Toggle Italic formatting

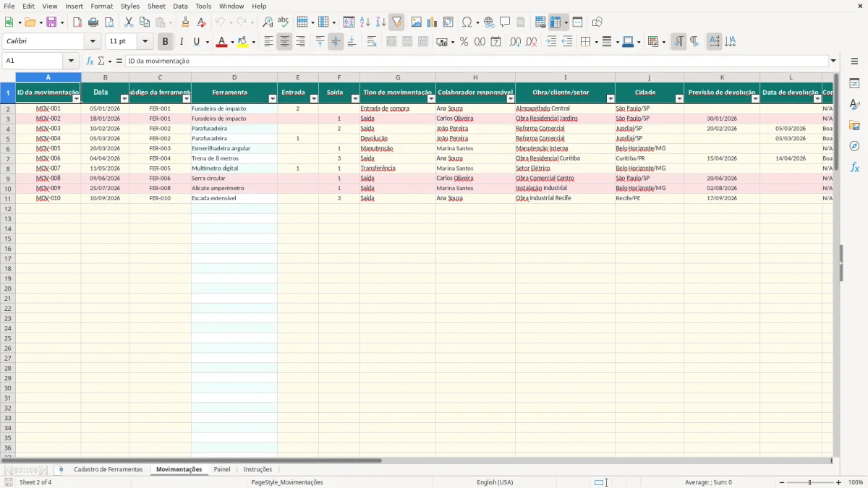(181, 42)
